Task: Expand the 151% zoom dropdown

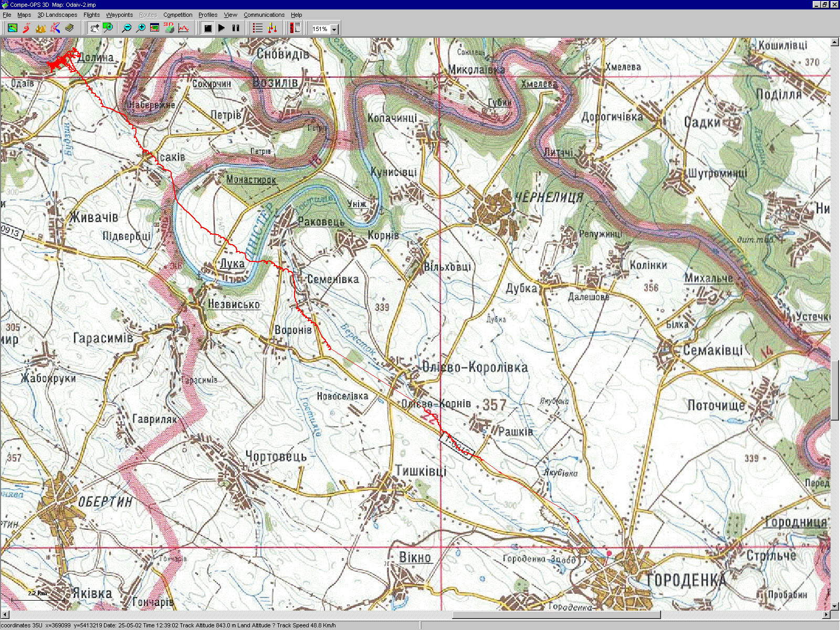Action: point(334,29)
